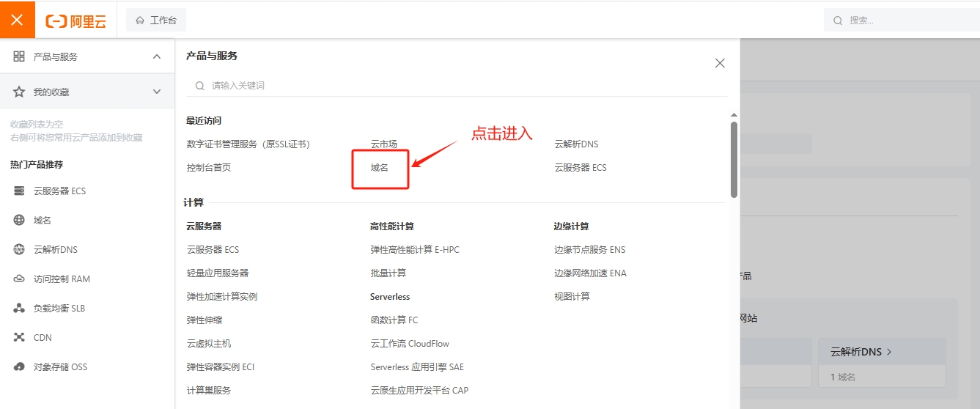Screen dimensions: 980x409
Task: Open 边缘网络加速 ENA link
Action: tap(591, 273)
